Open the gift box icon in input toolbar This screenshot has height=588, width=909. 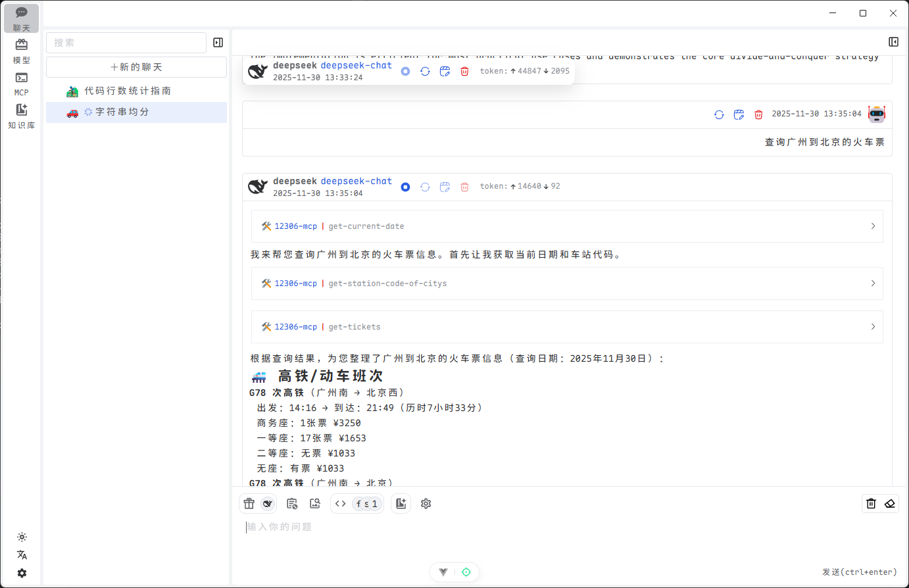point(249,503)
